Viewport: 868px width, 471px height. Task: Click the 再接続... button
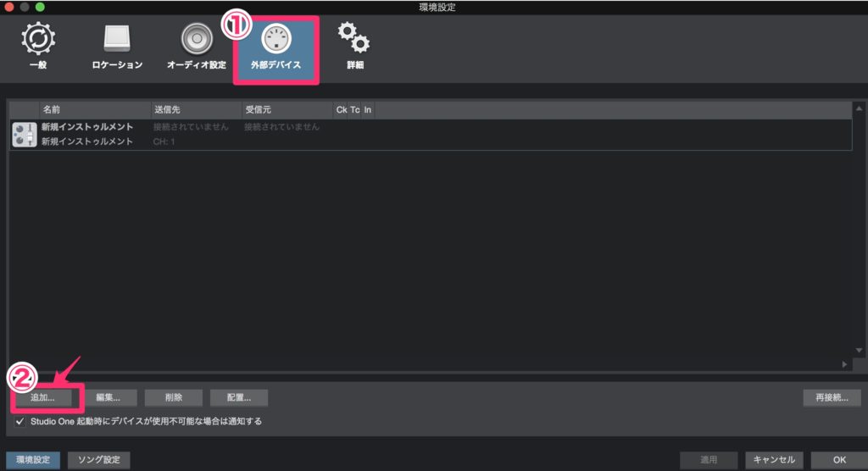point(832,397)
